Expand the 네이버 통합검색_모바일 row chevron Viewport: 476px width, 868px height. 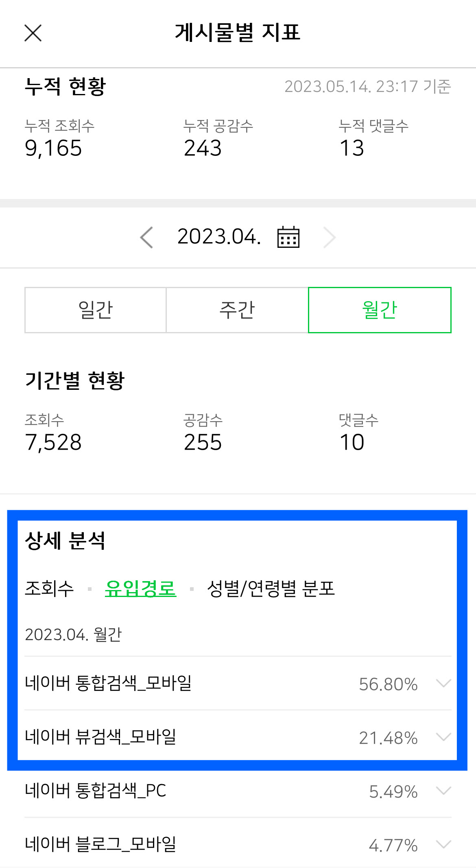tap(443, 683)
